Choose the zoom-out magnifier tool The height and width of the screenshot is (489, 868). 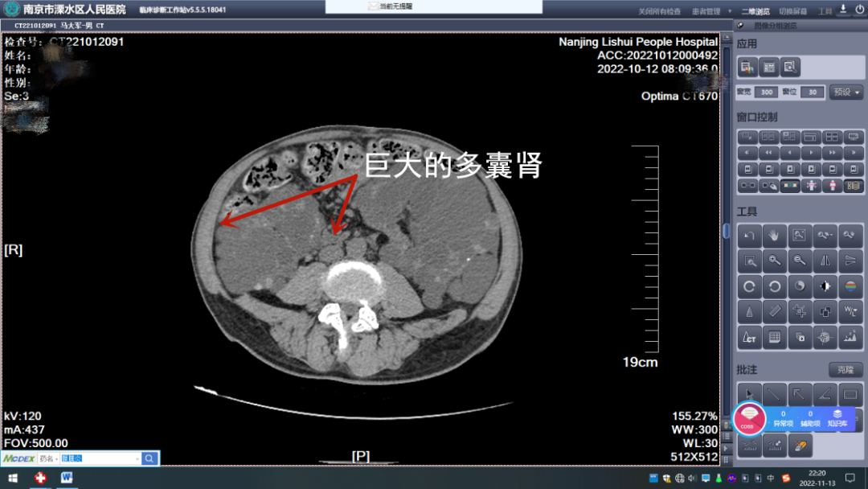coord(799,261)
